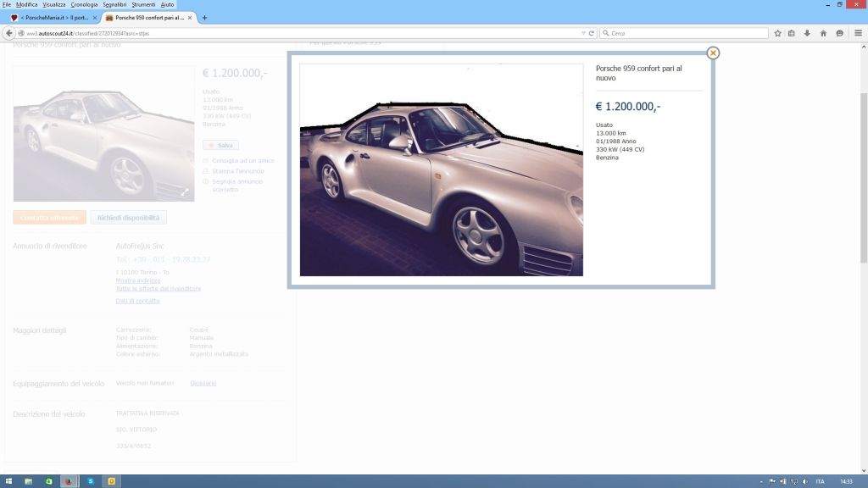Open the bookmarks list icon
The width and height of the screenshot is (868, 488).
792,33
